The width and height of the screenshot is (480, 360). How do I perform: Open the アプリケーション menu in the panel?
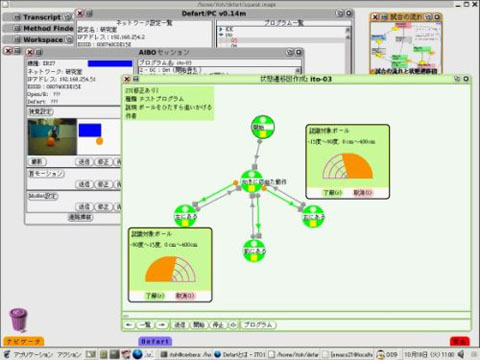(x=32, y=354)
